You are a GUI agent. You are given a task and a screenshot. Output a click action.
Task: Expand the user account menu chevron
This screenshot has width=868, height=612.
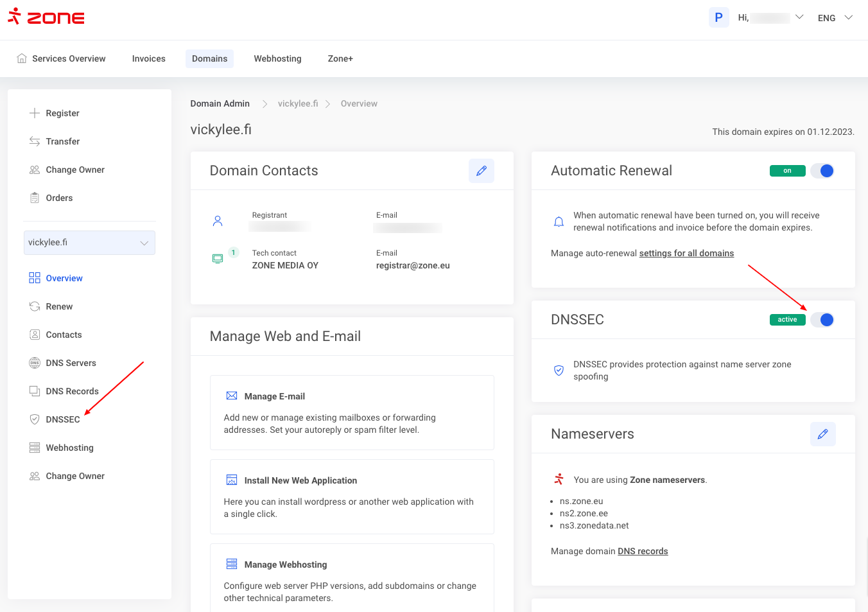(799, 17)
